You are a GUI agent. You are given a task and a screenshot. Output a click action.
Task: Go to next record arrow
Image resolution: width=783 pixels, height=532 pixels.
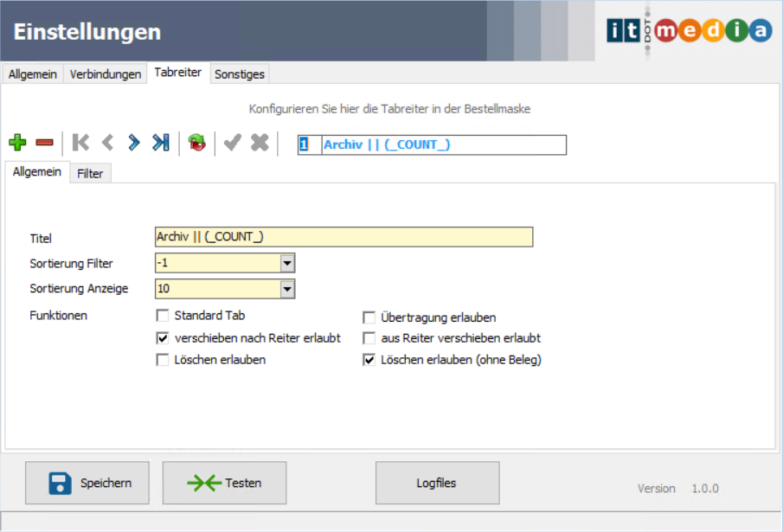[x=133, y=143]
